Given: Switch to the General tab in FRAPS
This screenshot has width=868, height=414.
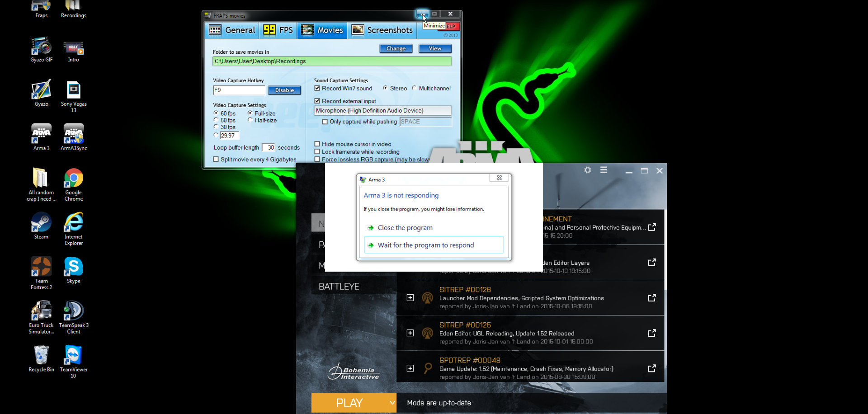Looking at the screenshot, I should point(232,30).
